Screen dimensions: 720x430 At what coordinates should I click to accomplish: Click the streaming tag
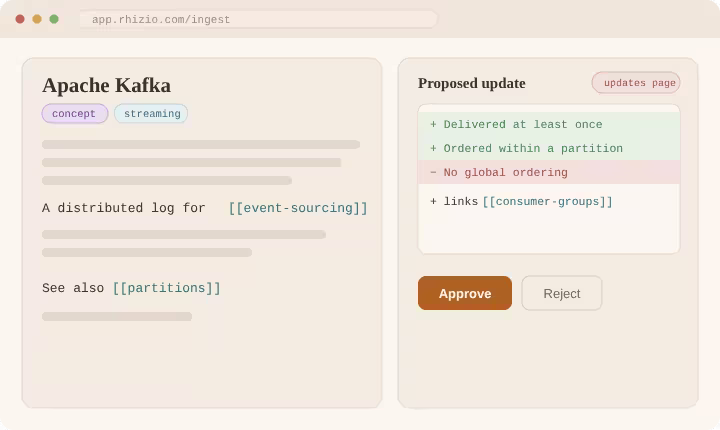click(x=151, y=113)
